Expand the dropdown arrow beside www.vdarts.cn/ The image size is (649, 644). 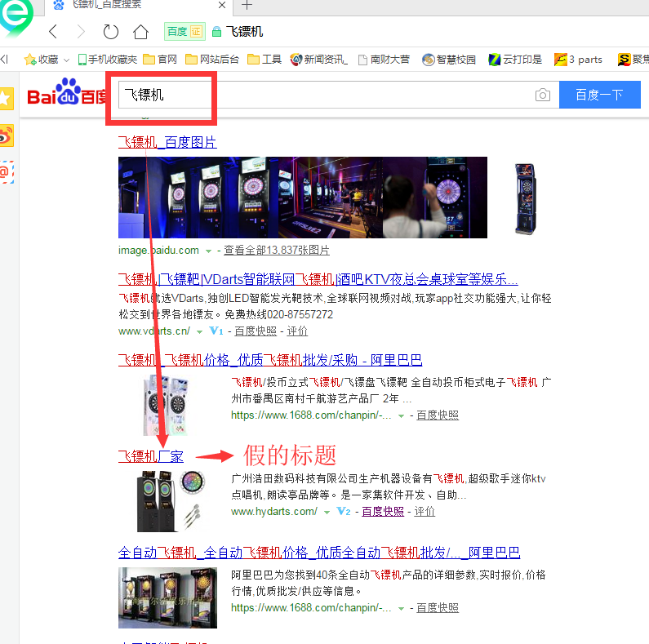pyautogui.click(x=199, y=332)
